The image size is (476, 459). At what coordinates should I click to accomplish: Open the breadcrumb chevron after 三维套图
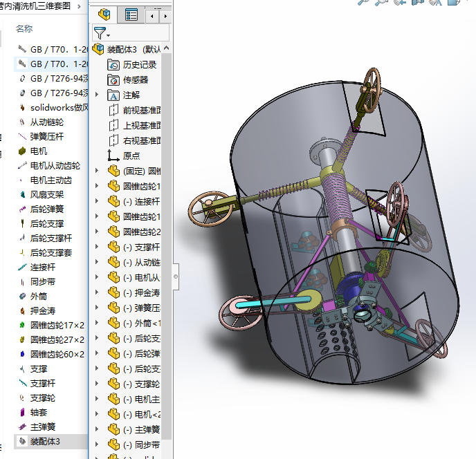click(x=80, y=6)
